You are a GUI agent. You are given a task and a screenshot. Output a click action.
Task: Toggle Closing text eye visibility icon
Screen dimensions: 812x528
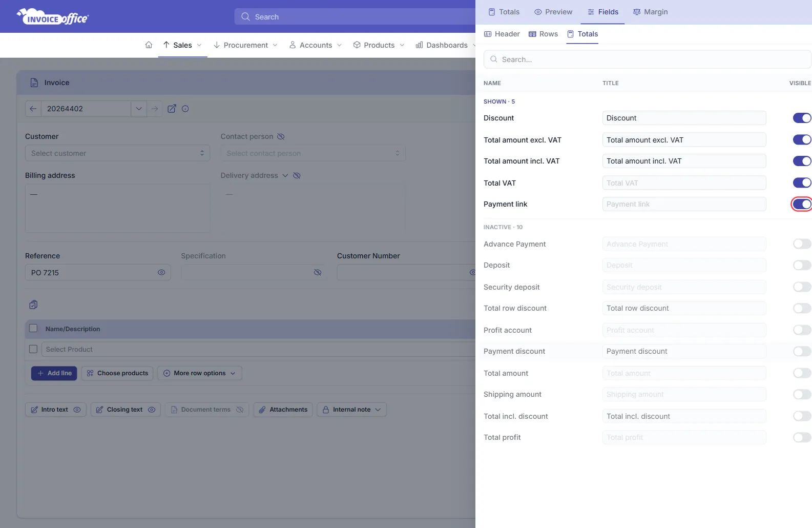tap(152, 410)
